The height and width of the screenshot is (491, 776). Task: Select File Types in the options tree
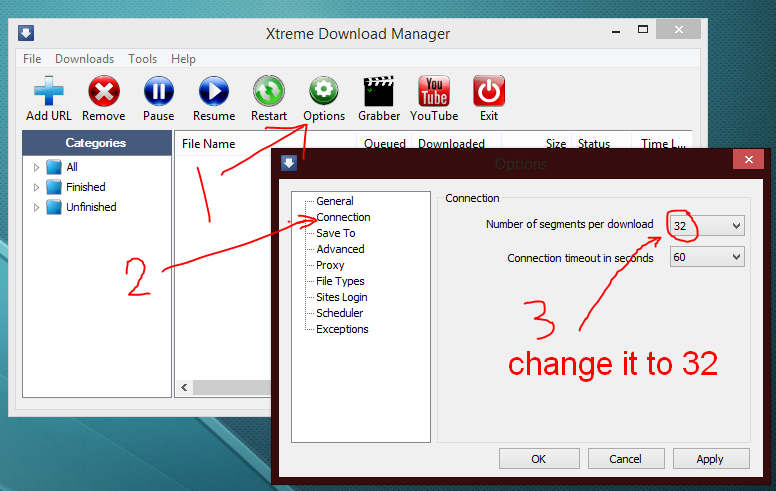[x=340, y=281]
